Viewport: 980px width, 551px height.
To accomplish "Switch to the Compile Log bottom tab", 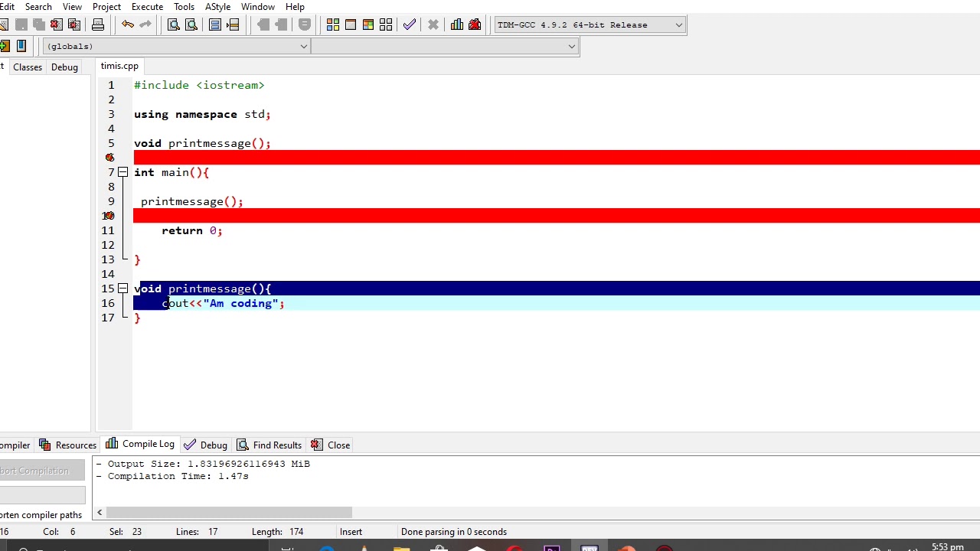I will click(140, 444).
